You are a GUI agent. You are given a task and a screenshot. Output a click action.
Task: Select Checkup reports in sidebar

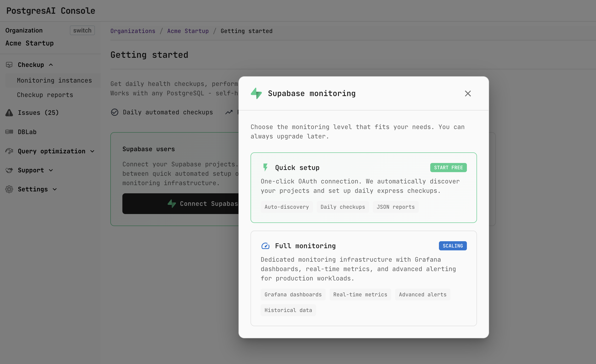pyautogui.click(x=45, y=95)
